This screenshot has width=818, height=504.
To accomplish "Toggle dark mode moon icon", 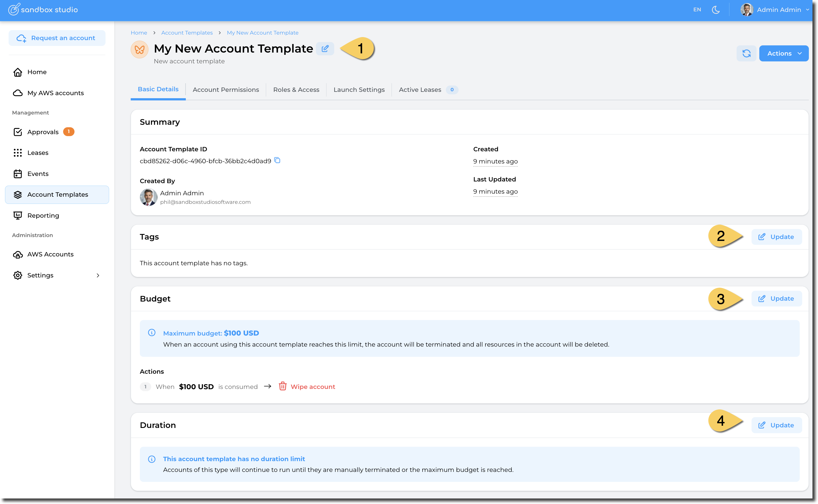I will [716, 10].
